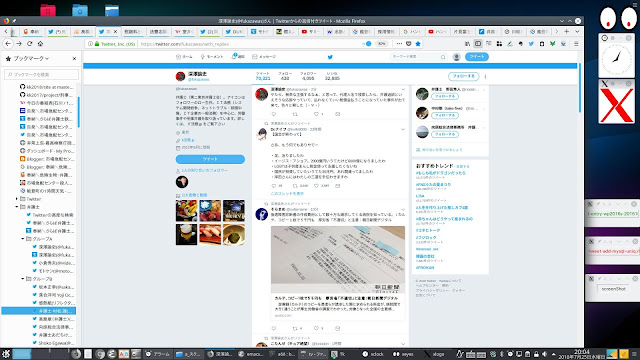Close the bookmarks sidebar panel
Image resolution: width=640 pixels, height=360 pixels.
click(x=74, y=58)
